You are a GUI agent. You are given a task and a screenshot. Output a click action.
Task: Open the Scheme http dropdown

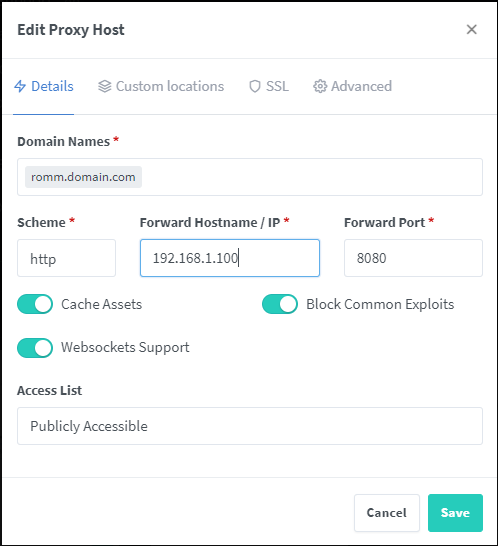click(66, 258)
